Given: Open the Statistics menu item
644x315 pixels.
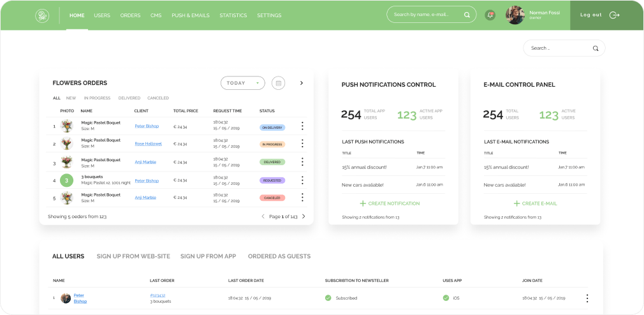Looking at the screenshot, I should 233,15.
